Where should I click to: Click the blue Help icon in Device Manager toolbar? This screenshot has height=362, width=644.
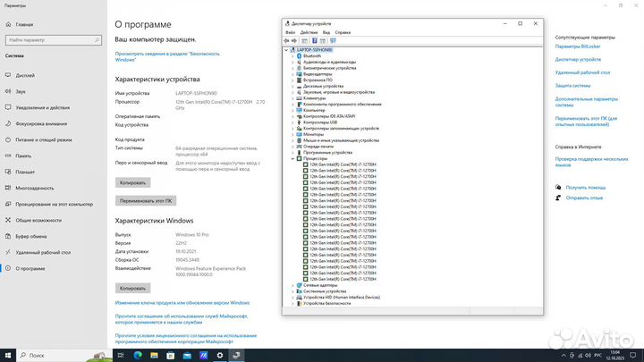315,40
